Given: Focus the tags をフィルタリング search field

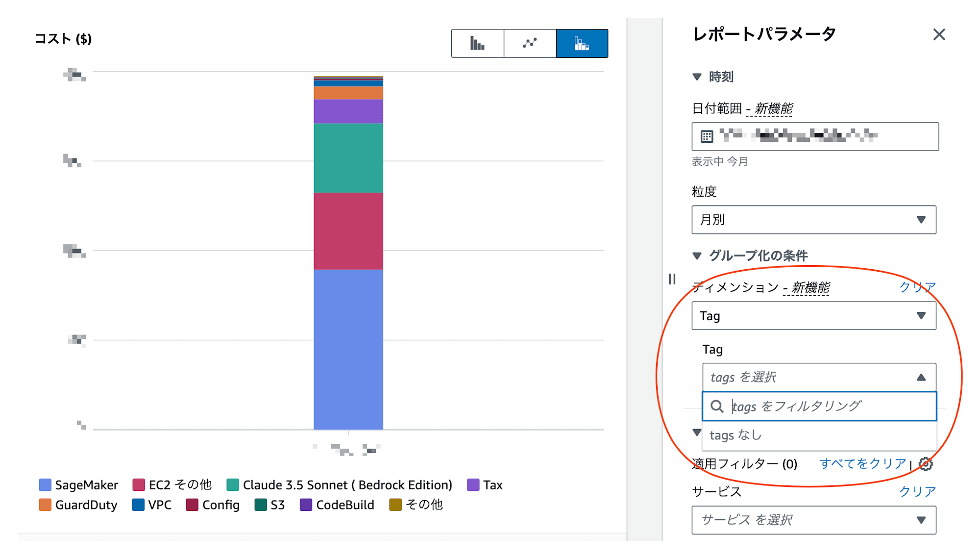Looking at the screenshot, I should [819, 406].
